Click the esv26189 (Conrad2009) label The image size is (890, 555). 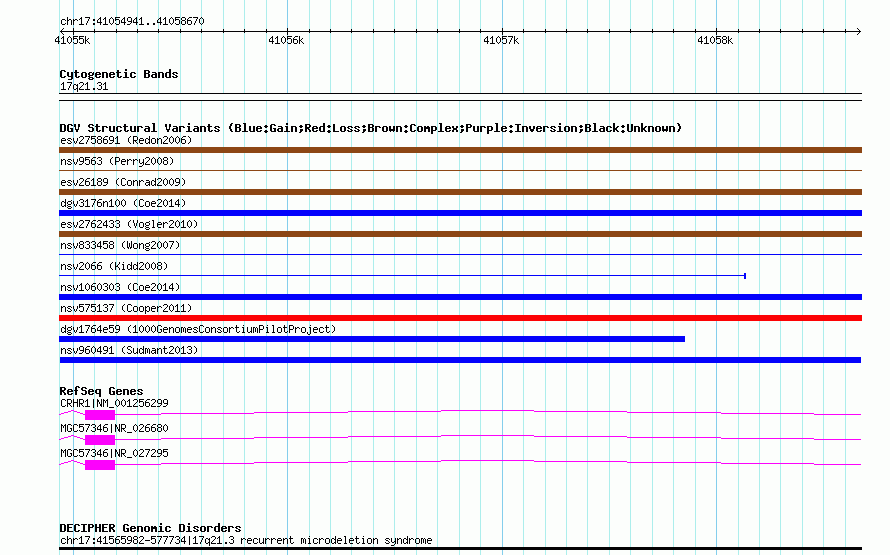coord(123,182)
